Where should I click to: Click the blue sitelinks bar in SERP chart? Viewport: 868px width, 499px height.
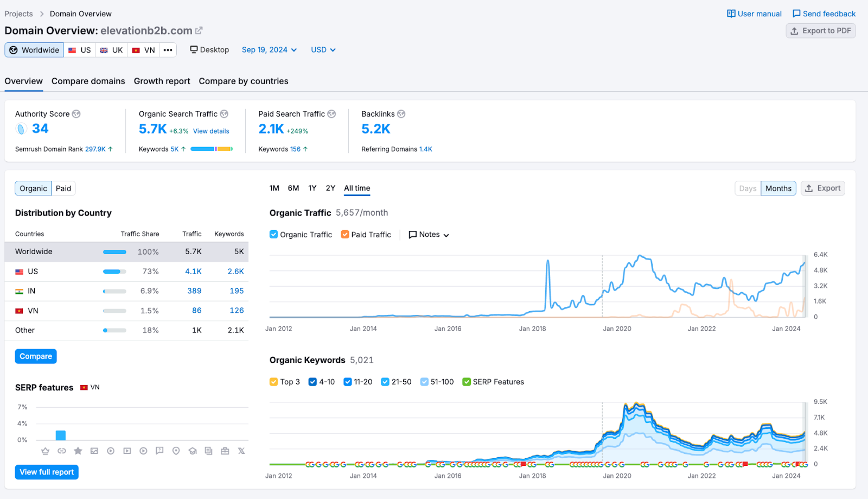pos(61,435)
